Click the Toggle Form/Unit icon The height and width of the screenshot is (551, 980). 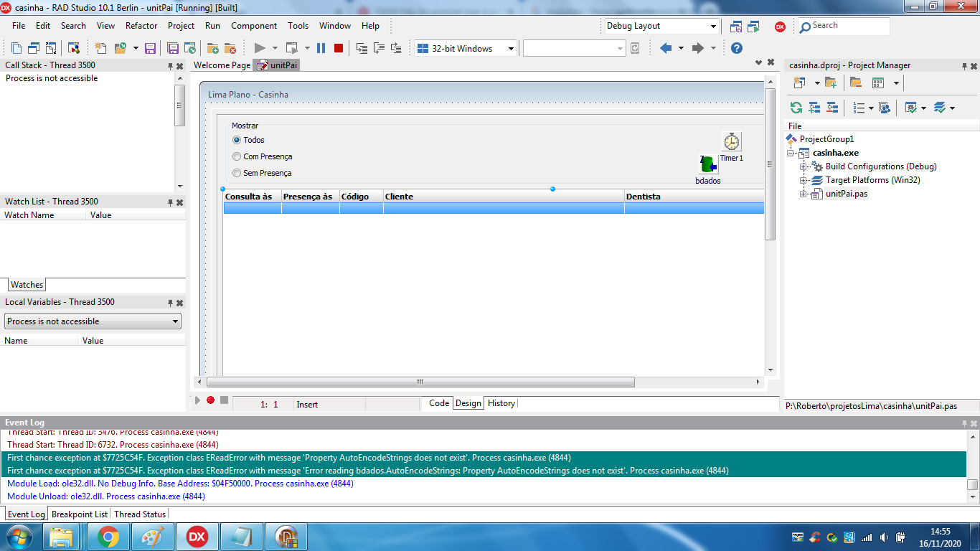coord(51,48)
